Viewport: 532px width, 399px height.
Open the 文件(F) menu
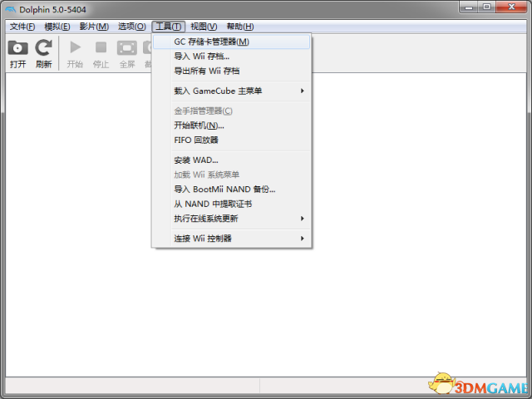[22, 27]
